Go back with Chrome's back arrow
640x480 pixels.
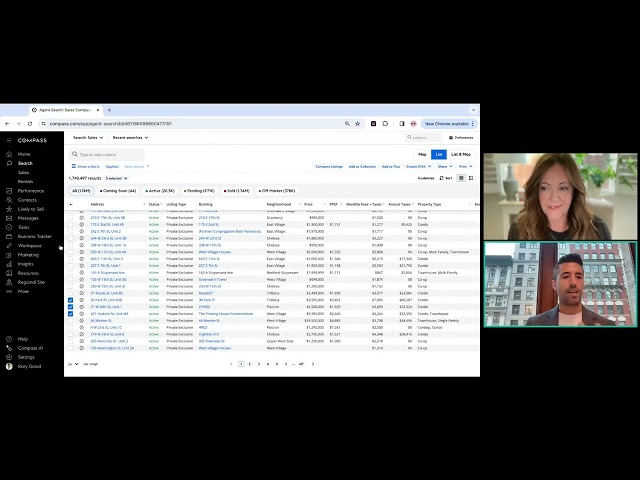pyautogui.click(x=7, y=124)
